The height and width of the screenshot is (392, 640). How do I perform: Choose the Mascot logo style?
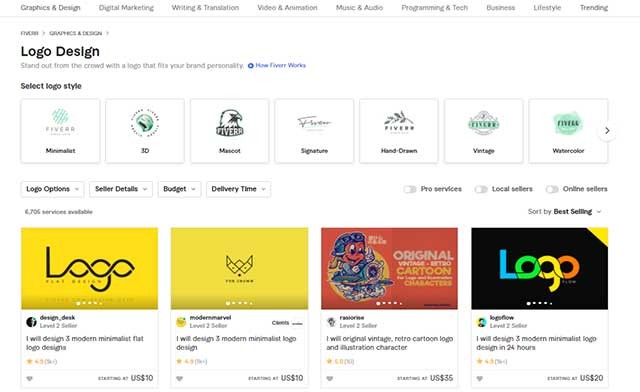click(x=229, y=131)
